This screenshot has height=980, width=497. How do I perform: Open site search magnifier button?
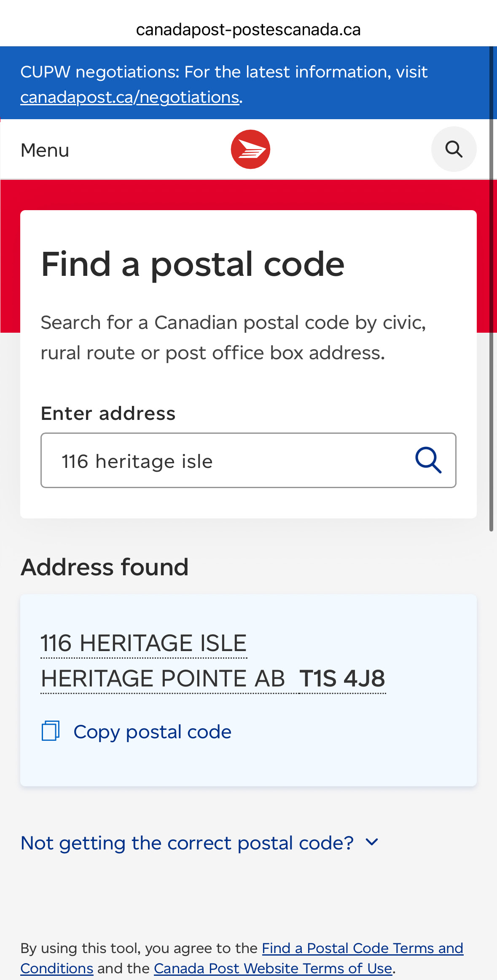454,149
